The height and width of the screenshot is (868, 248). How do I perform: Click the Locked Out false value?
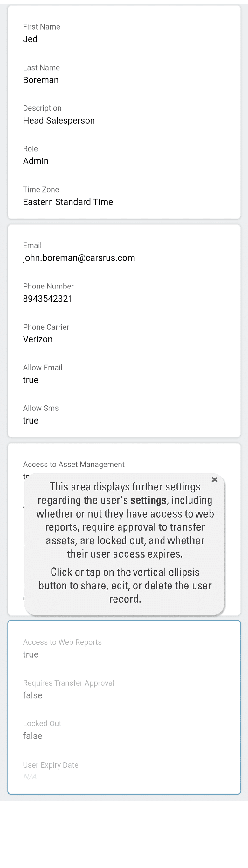[x=33, y=736]
